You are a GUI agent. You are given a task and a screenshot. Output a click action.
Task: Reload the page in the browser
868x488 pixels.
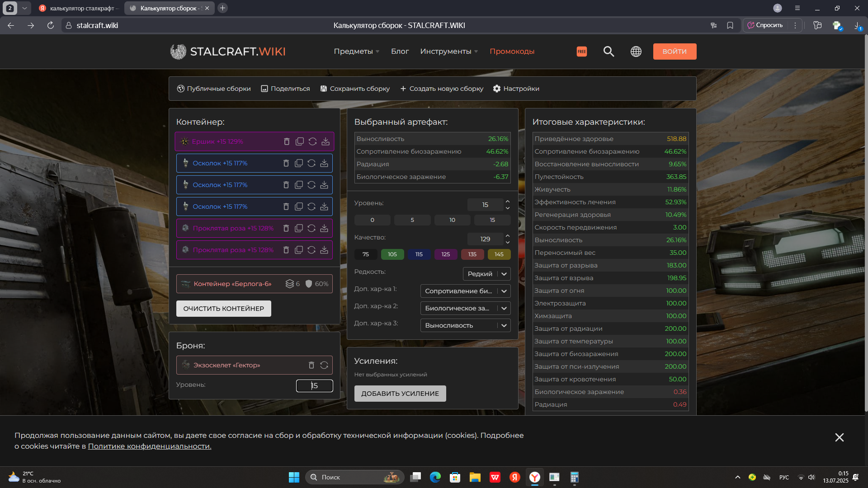[51, 25]
